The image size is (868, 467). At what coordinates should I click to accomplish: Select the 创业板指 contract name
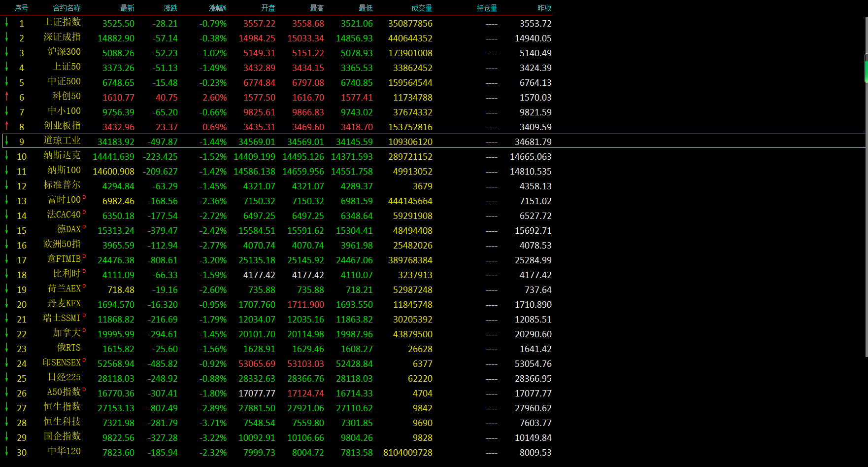pos(62,126)
